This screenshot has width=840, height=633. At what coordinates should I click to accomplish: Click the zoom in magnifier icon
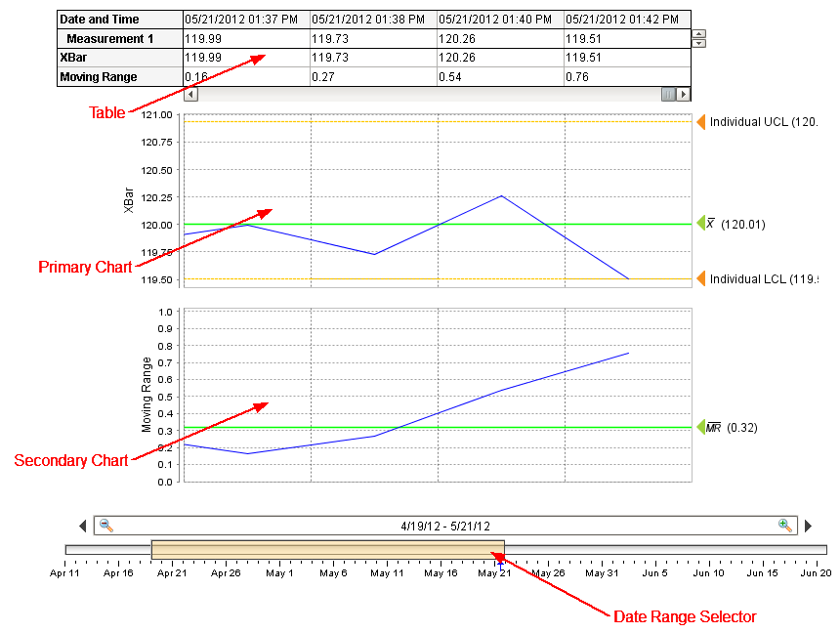point(784,526)
